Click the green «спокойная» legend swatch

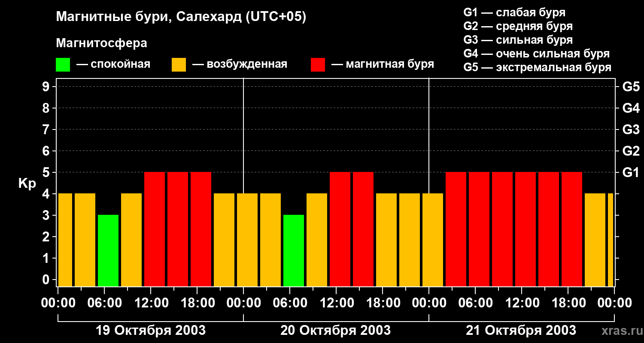[63, 65]
